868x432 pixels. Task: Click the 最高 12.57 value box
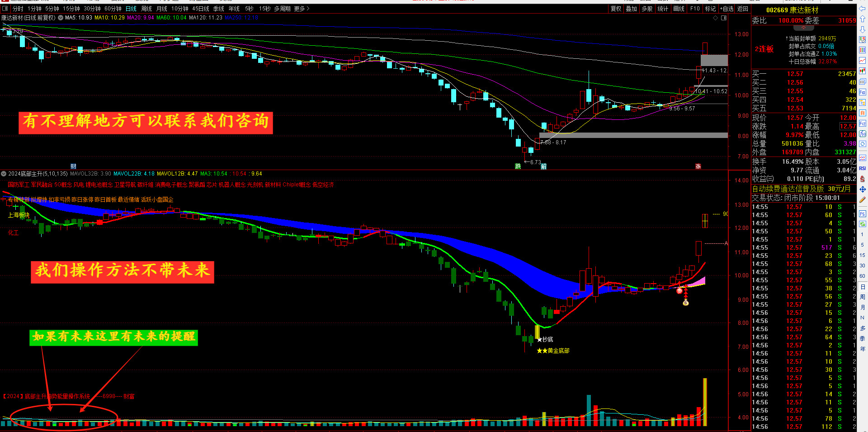[848, 126]
